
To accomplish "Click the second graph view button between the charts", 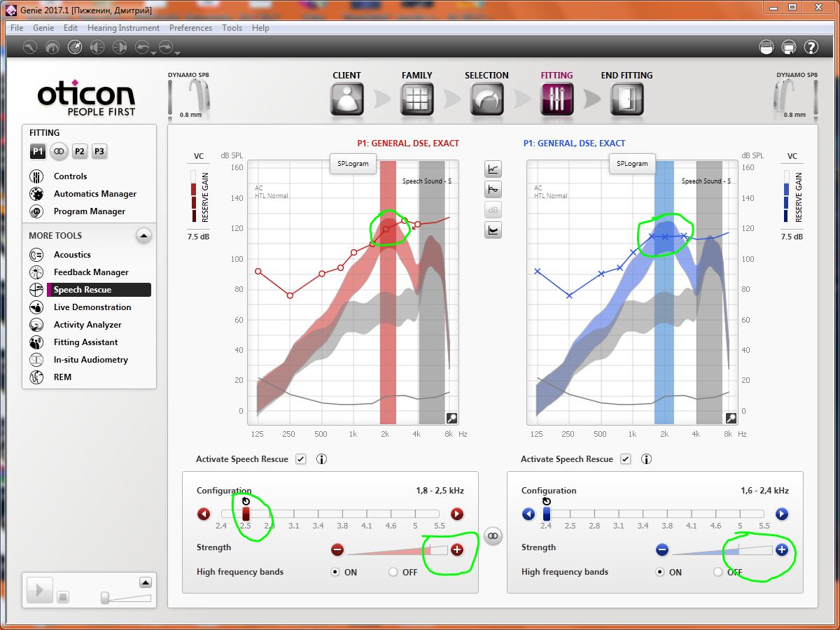I will pyautogui.click(x=493, y=189).
